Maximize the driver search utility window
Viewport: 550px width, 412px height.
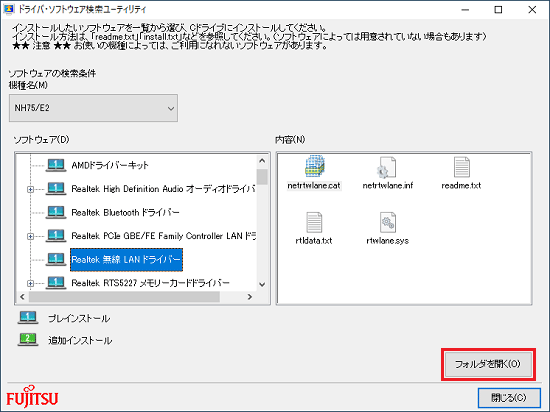[498, 9]
